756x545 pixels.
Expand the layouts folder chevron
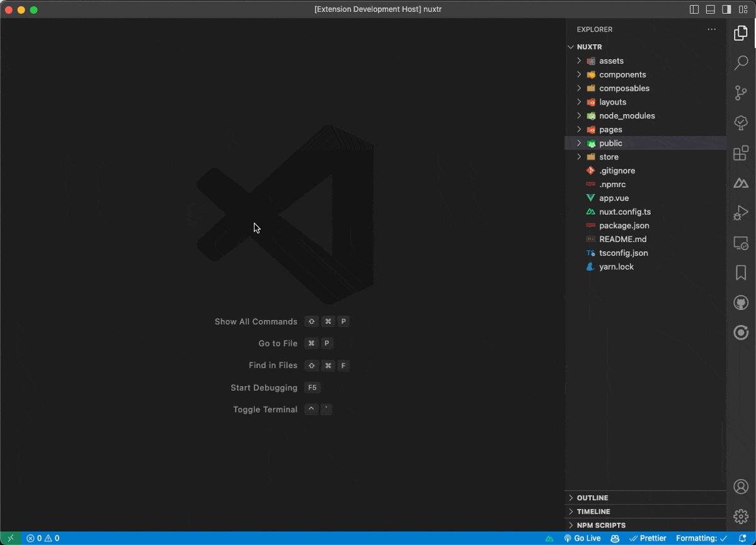579,102
